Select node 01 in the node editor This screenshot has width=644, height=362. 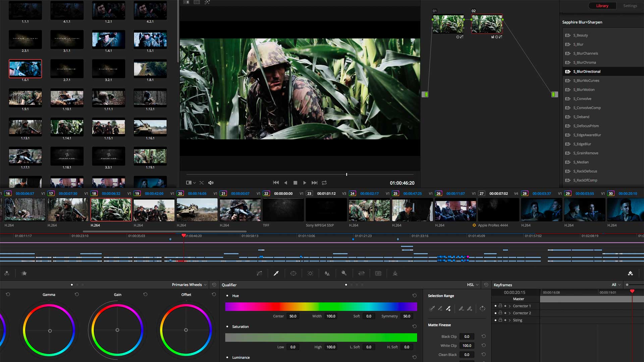tap(448, 24)
